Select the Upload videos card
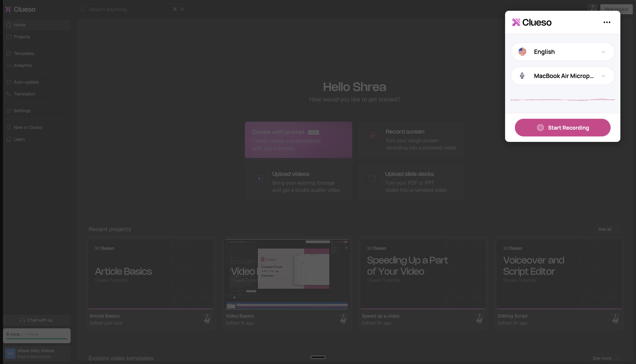This screenshot has width=636, height=364. tap(298, 182)
